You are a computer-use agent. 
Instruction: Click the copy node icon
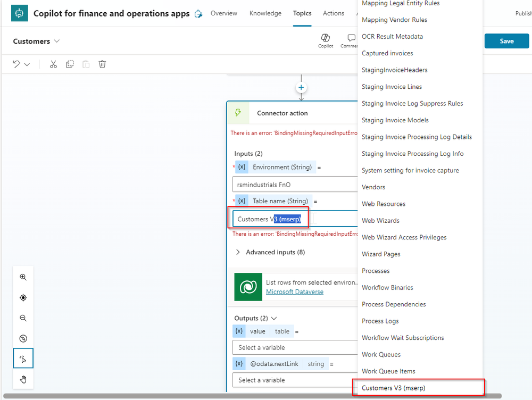(70, 64)
